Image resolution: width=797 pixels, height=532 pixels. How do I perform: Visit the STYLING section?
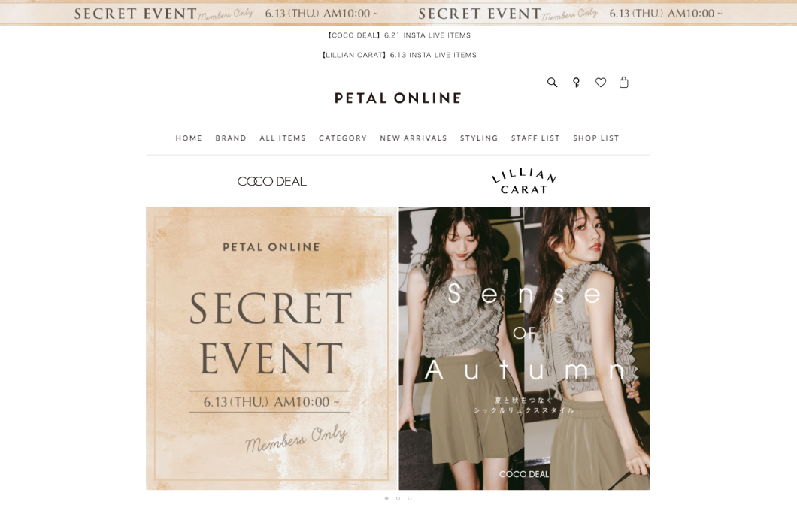pyautogui.click(x=479, y=138)
